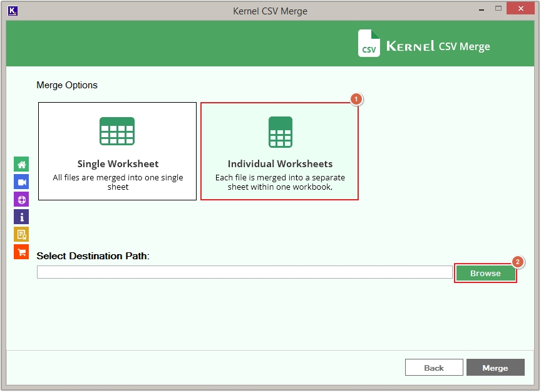Viewport: 541px width, 392px height.
Task: Click the 'Merge Options' heading
Action: [x=67, y=85]
